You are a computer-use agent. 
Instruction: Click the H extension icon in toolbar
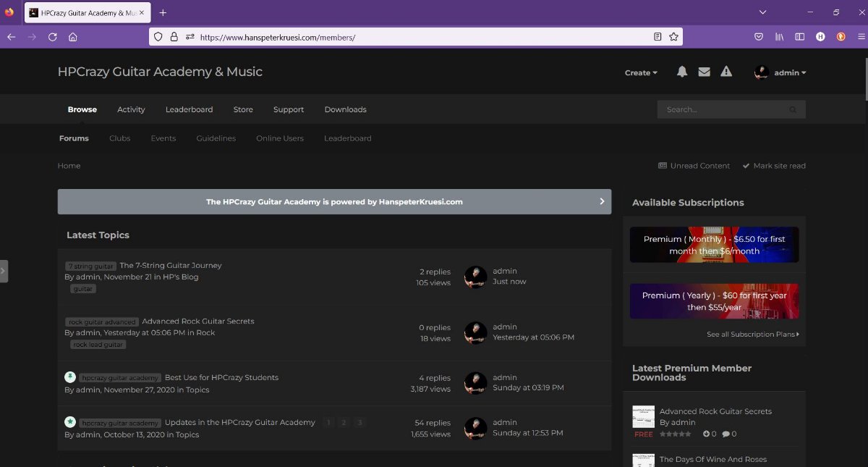[x=820, y=37]
